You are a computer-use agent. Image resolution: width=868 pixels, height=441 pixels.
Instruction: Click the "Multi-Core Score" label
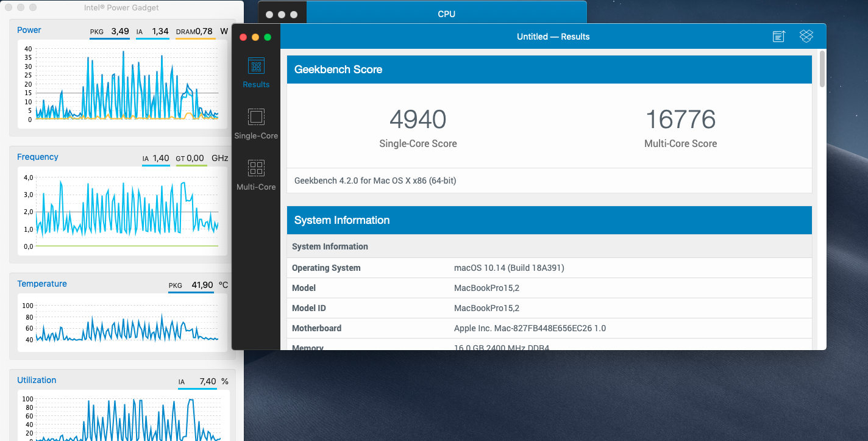(680, 144)
